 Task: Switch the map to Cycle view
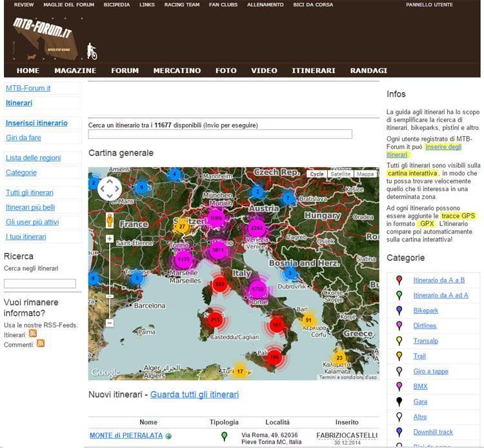pyautogui.click(x=317, y=174)
